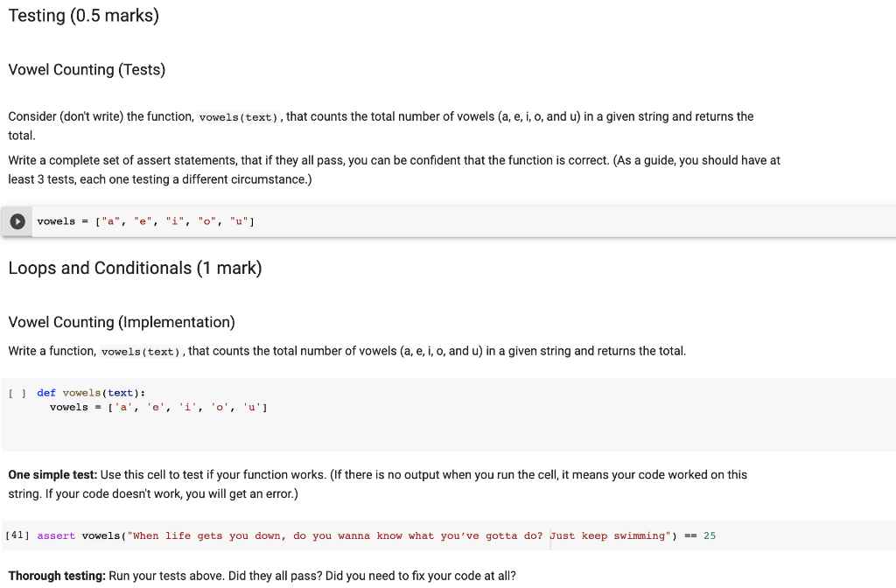This screenshot has height=588, width=896.
Task: Select the string literal "a" in the vowels list
Action: 111,220
